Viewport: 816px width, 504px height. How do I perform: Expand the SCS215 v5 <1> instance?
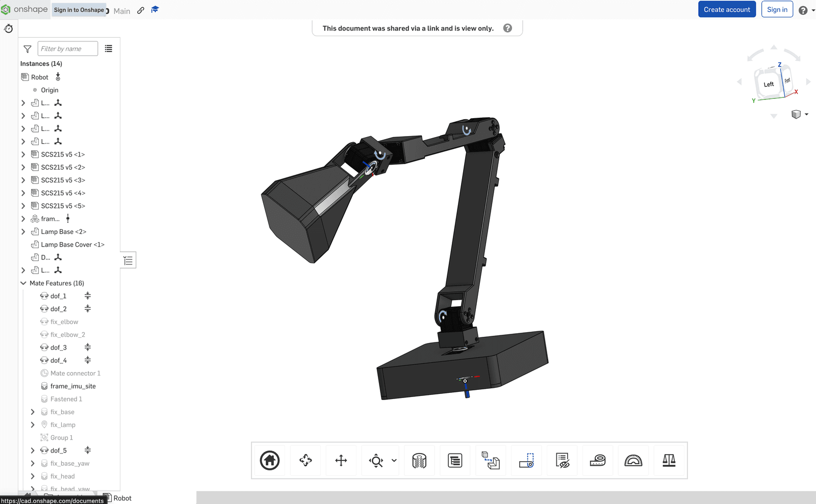23,154
